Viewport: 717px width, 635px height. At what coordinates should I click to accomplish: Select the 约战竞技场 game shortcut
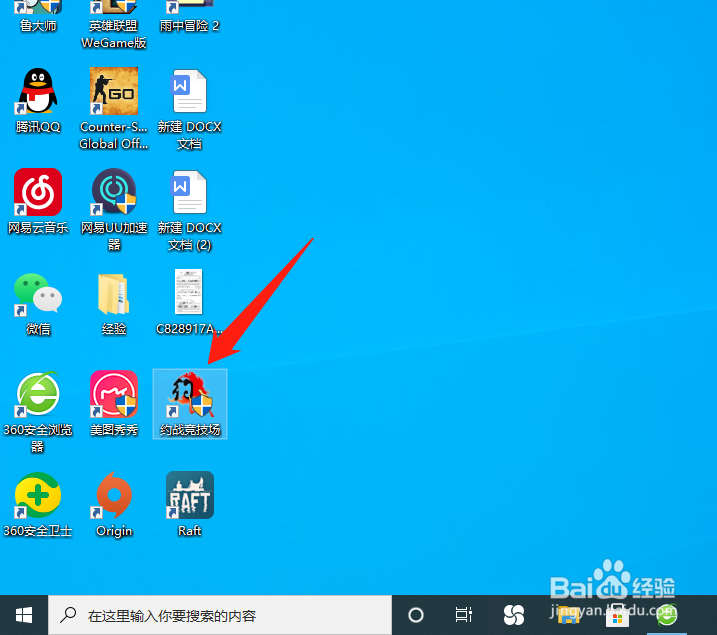[190, 404]
